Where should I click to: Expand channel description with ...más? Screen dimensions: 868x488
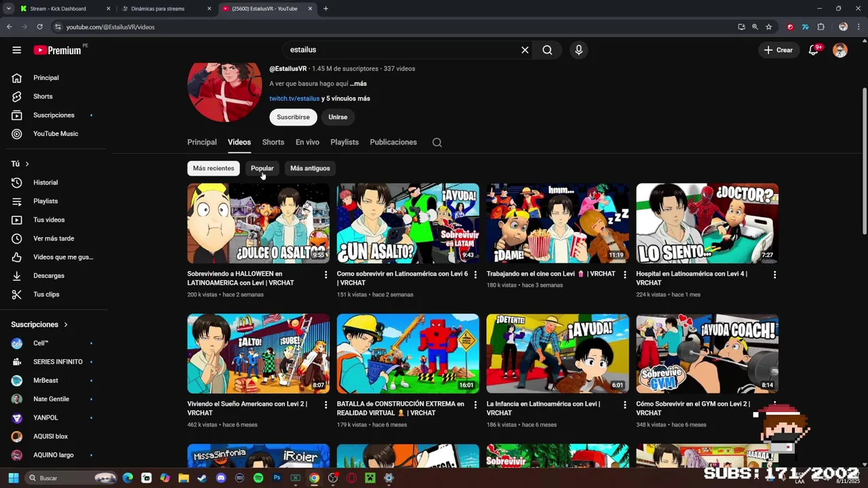click(358, 83)
